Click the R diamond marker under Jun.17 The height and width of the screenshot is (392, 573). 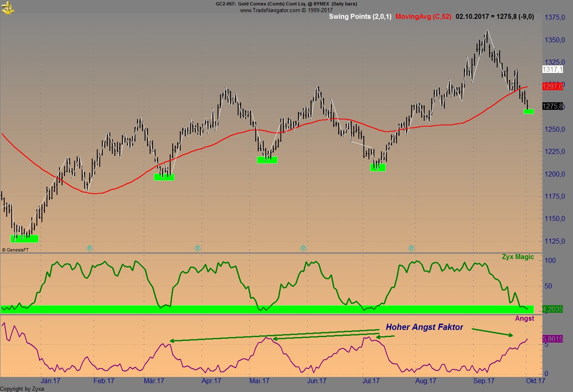click(303, 248)
